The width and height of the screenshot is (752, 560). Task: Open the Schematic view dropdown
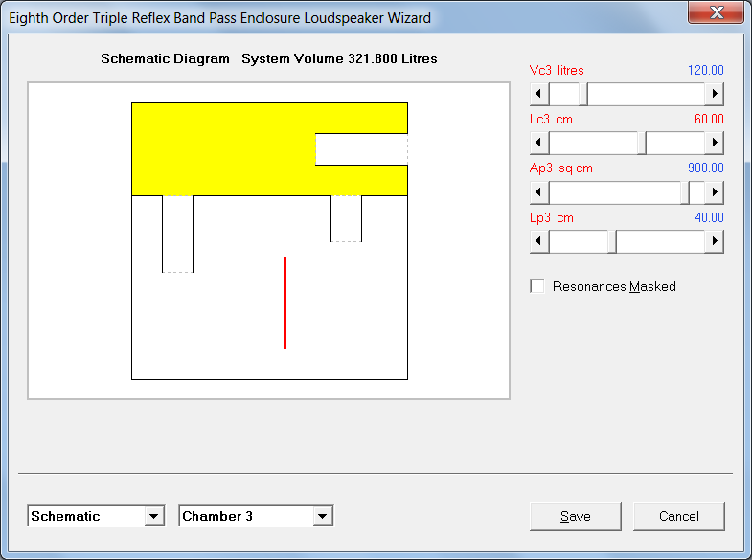[154, 516]
